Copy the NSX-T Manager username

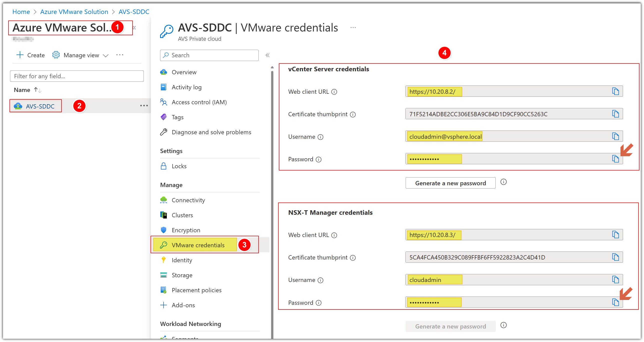pos(616,279)
